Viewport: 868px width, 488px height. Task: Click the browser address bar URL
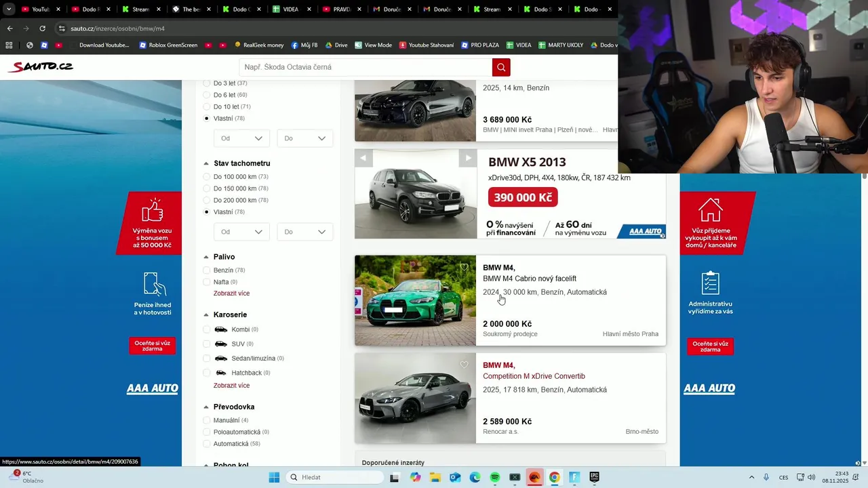(x=118, y=28)
